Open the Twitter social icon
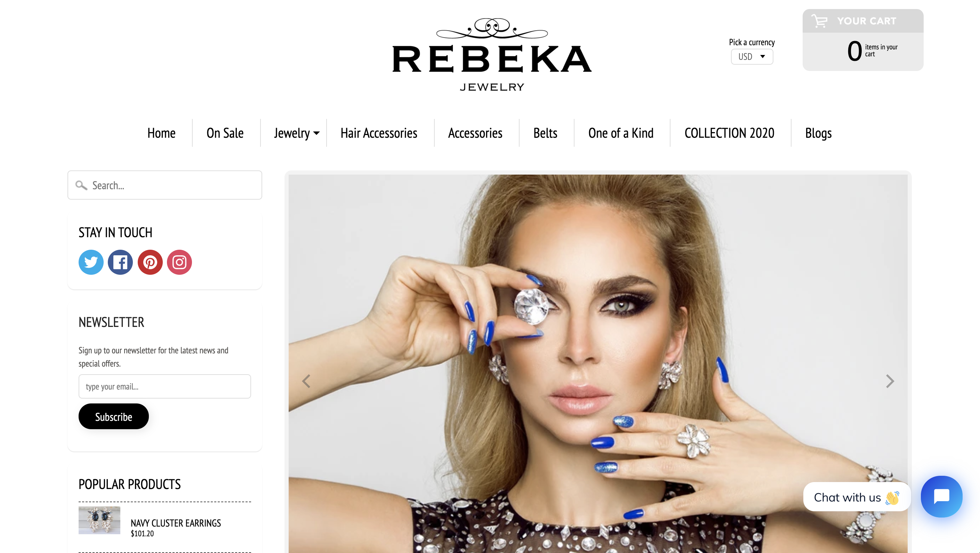The height and width of the screenshot is (553, 980). (x=91, y=262)
